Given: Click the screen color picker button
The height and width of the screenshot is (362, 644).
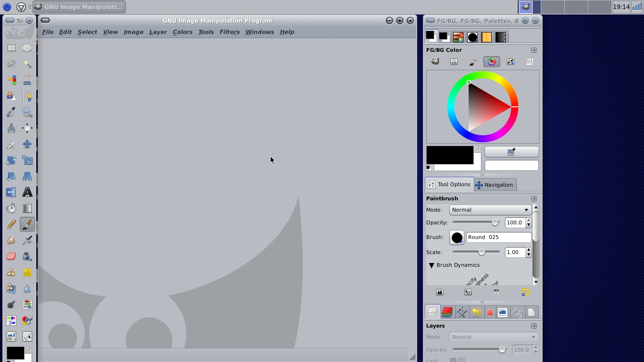Looking at the screenshot, I should point(512,152).
